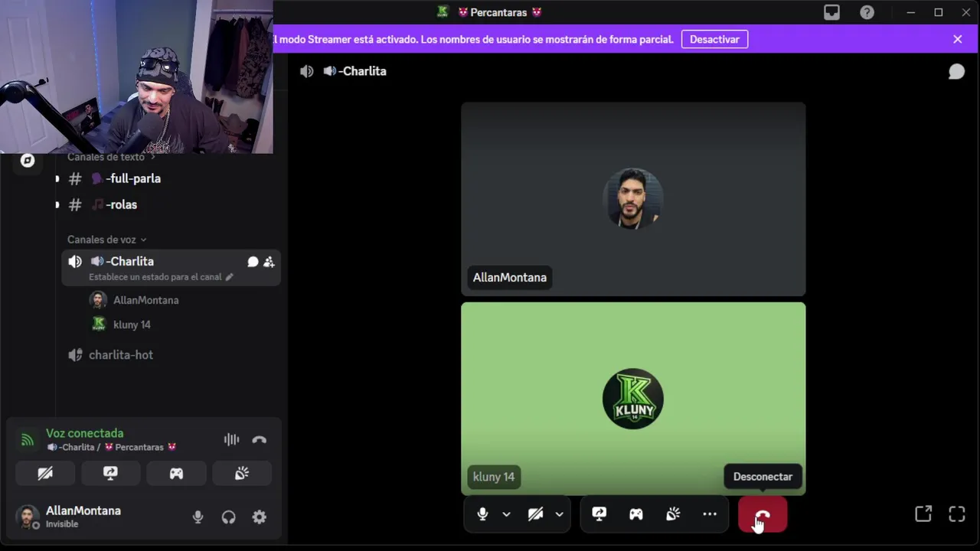Click the red Desconectar hang-up button
This screenshot has width=980, height=551.
[763, 514]
